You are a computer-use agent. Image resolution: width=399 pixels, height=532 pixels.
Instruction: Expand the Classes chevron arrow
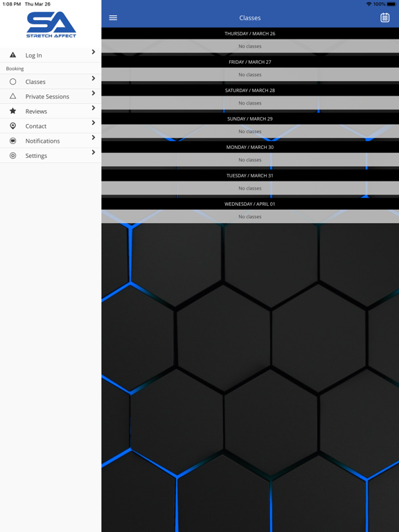point(94,78)
